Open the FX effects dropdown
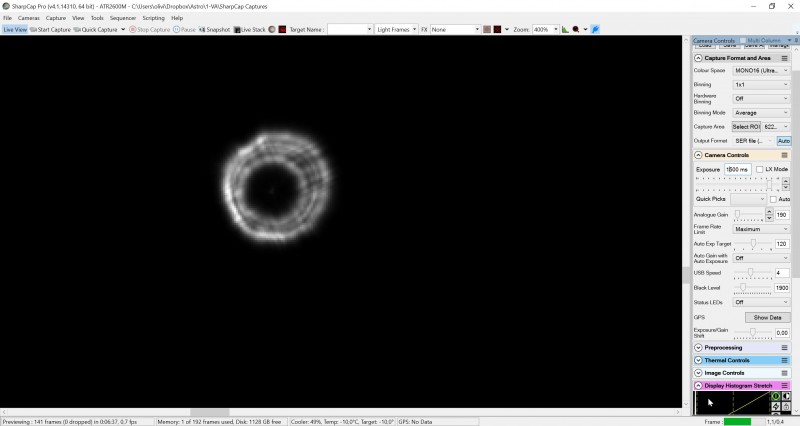 455,30
